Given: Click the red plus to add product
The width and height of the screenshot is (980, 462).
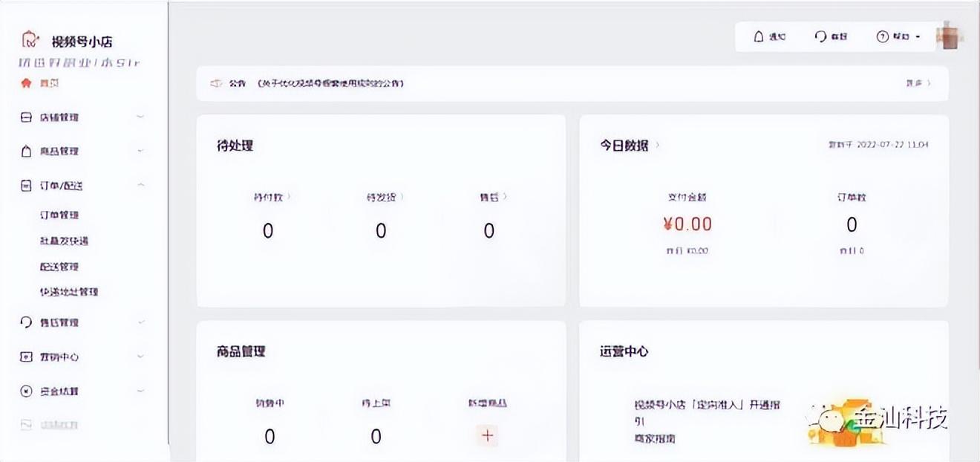Looking at the screenshot, I should 487,435.
